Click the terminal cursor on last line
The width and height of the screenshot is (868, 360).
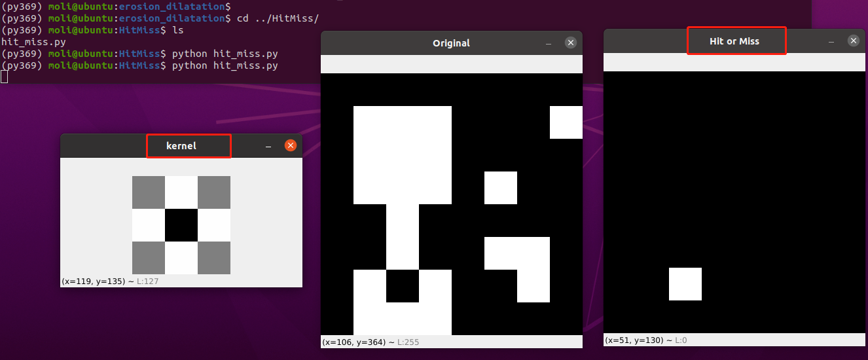pos(4,77)
